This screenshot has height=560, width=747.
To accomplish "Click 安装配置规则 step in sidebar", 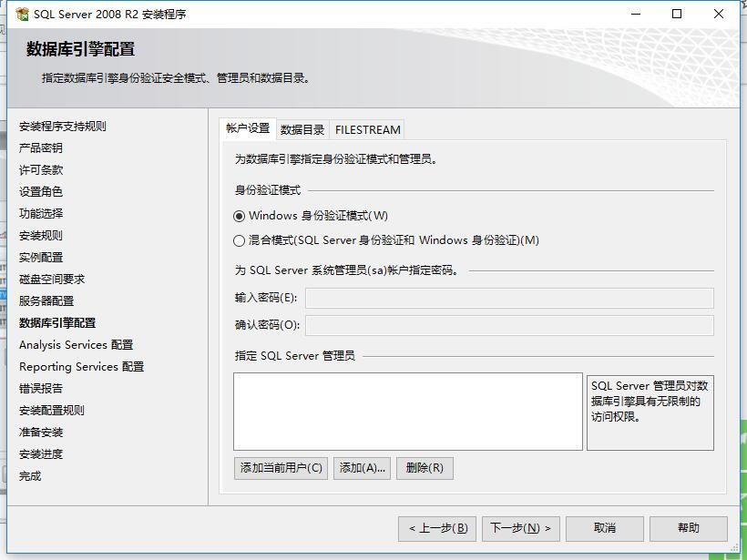I will pyautogui.click(x=51, y=411).
